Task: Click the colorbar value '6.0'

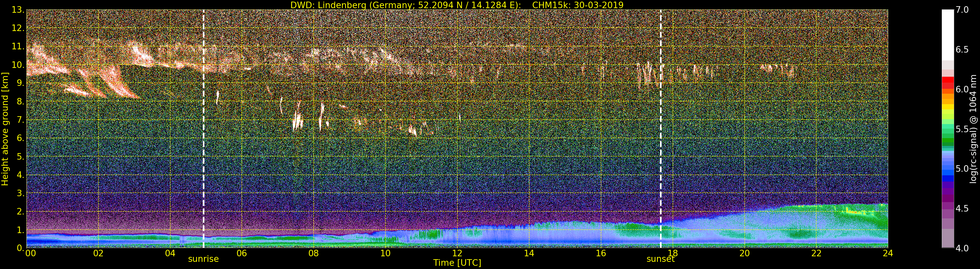Action: [962, 89]
